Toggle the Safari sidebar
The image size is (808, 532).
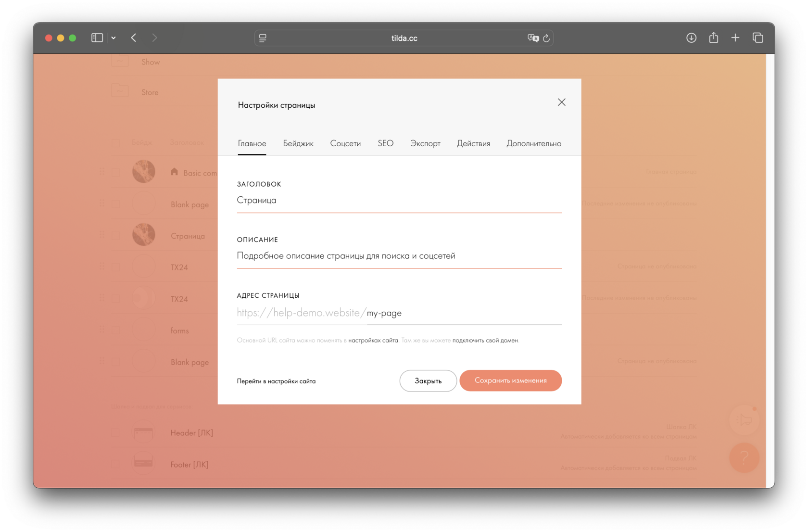click(x=97, y=38)
